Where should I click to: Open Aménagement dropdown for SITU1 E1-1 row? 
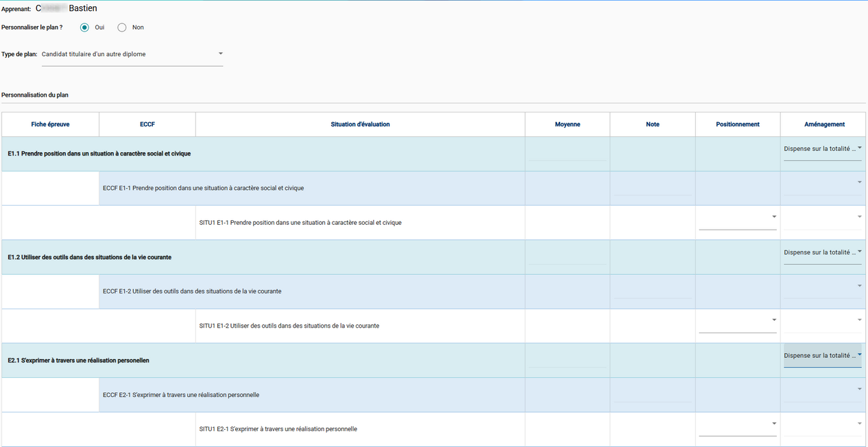point(822,218)
